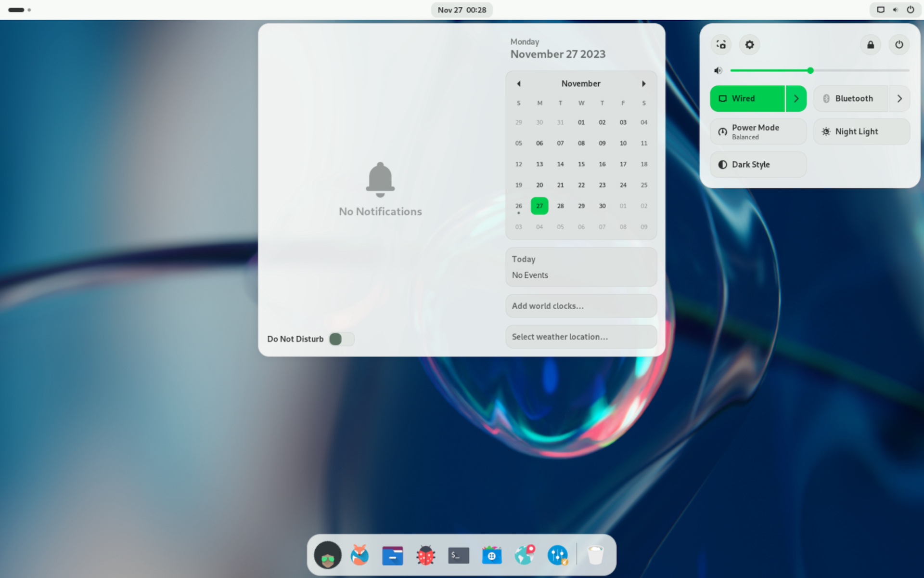Open system menu in top bar
This screenshot has width=924, height=578.
pos(895,10)
